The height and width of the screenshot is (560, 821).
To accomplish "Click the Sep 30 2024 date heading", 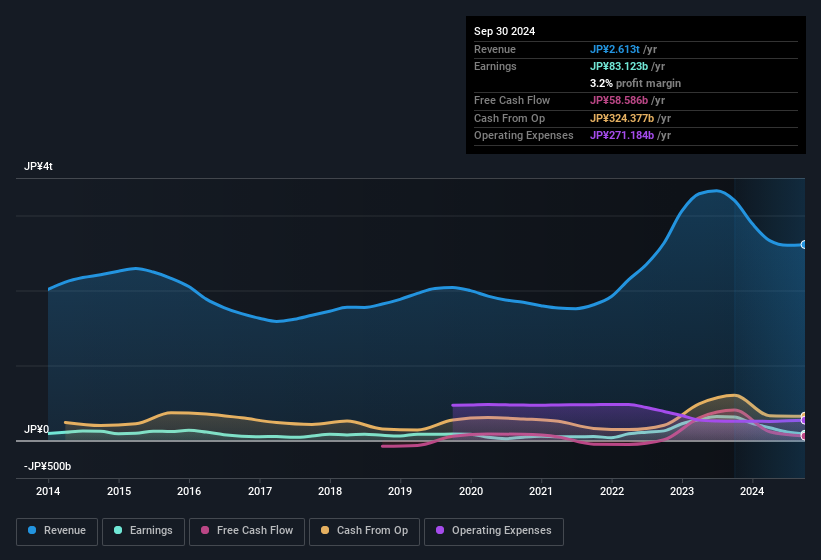I will tap(504, 31).
